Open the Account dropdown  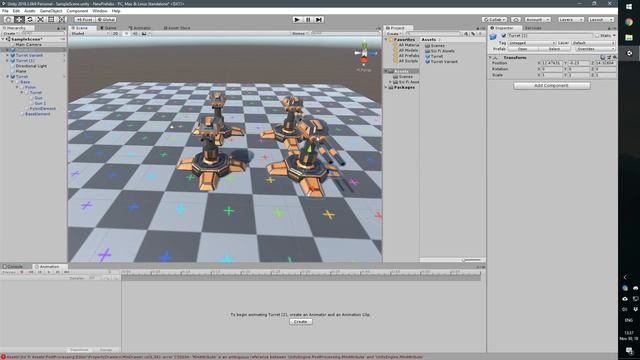[537, 20]
